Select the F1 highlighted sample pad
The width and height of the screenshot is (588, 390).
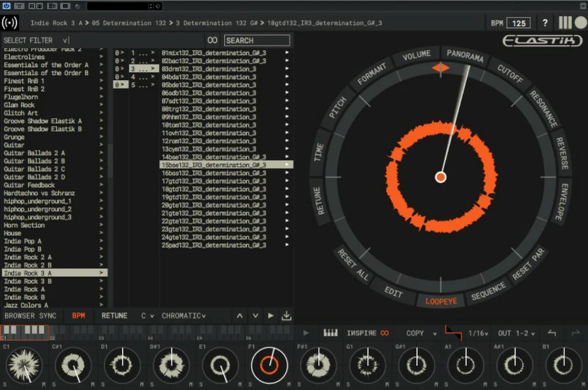[x=269, y=365]
